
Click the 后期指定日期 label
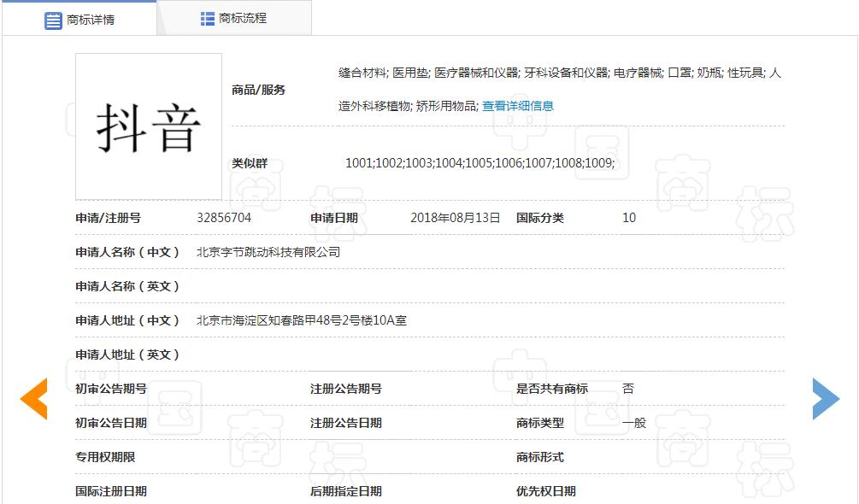346,491
